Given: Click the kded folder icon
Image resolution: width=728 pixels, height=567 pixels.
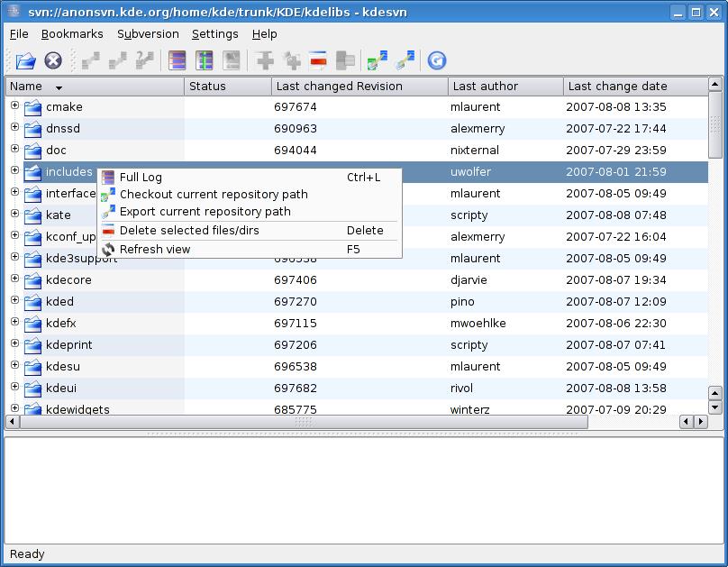Looking at the screenshot, I should point(33,302).
